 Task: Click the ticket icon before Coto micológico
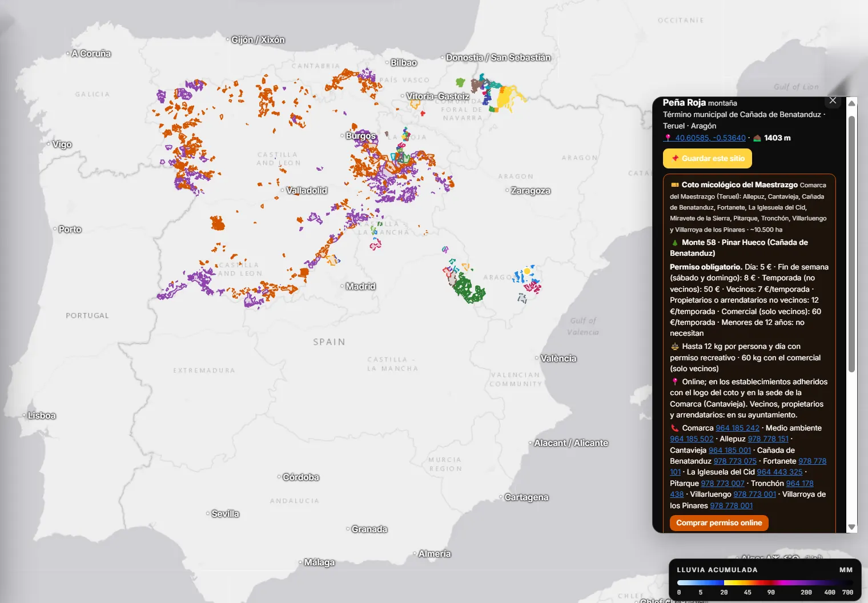[674, 185]
